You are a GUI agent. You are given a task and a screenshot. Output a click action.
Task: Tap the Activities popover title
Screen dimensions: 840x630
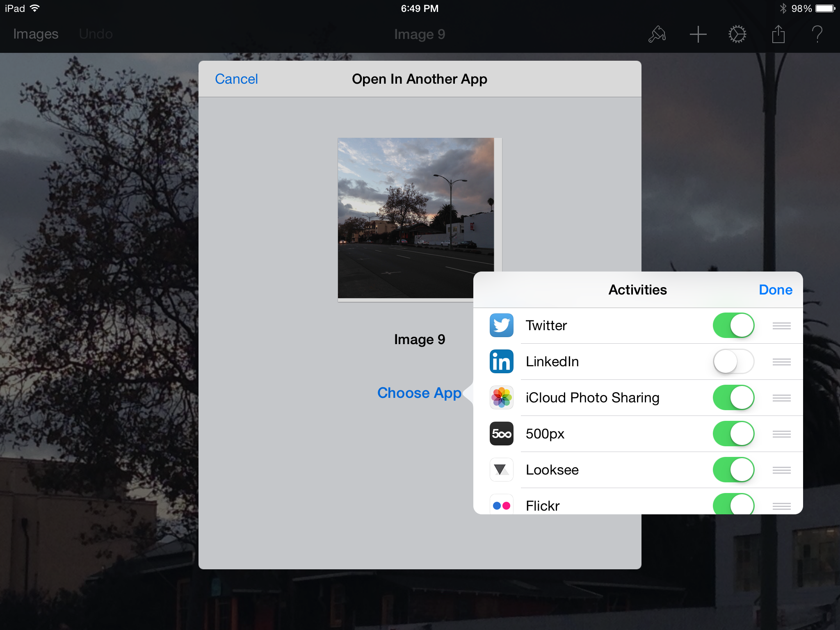point(637,290)
